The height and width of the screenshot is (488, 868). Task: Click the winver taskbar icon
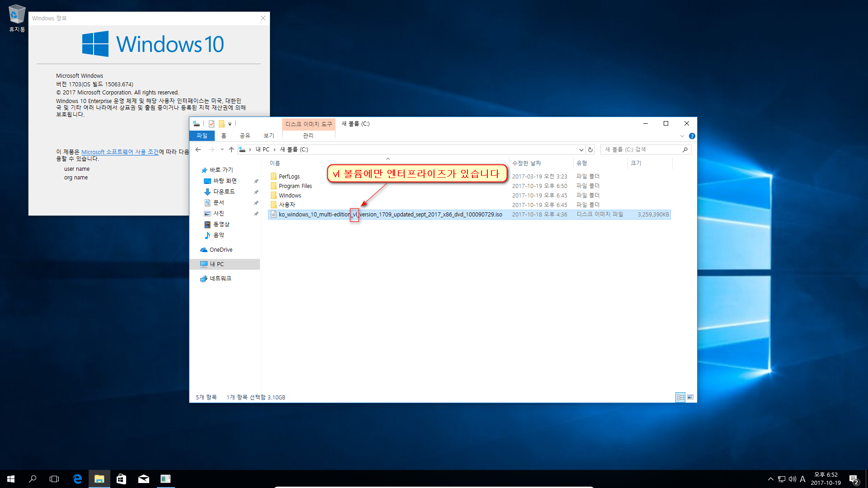(165, 479)
